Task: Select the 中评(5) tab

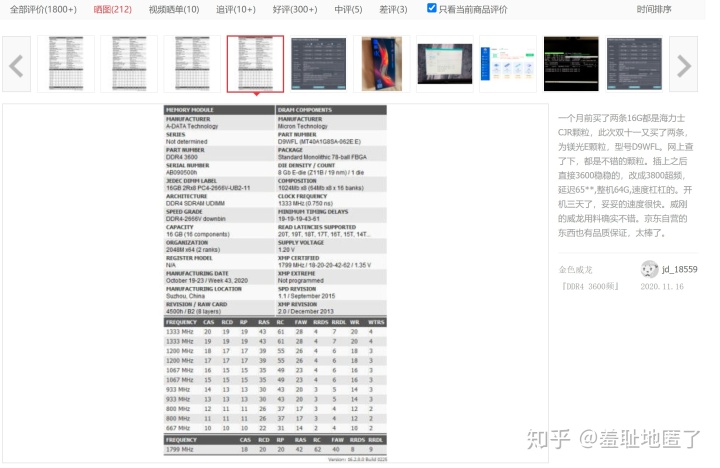Action: (x=348, y=9)
